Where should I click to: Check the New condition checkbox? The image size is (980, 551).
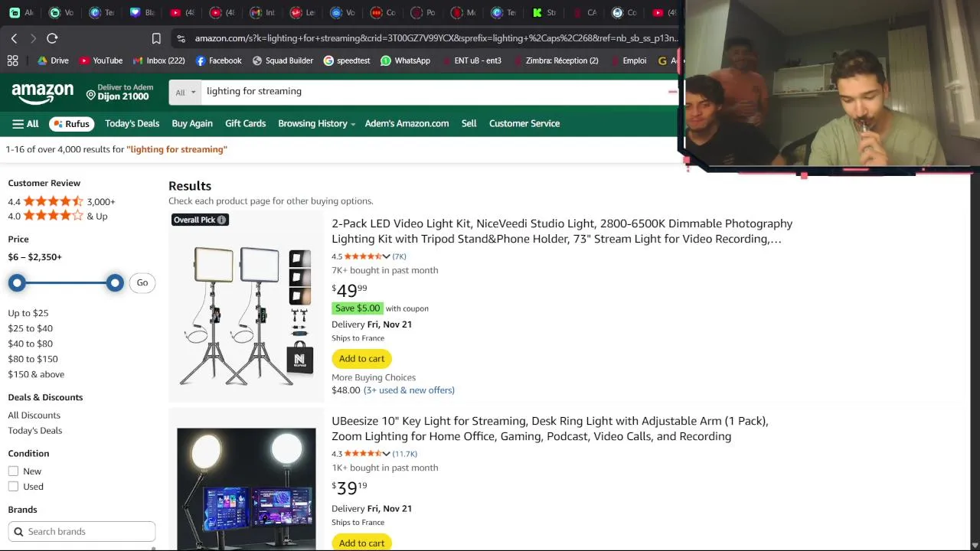tap(13, 471)
